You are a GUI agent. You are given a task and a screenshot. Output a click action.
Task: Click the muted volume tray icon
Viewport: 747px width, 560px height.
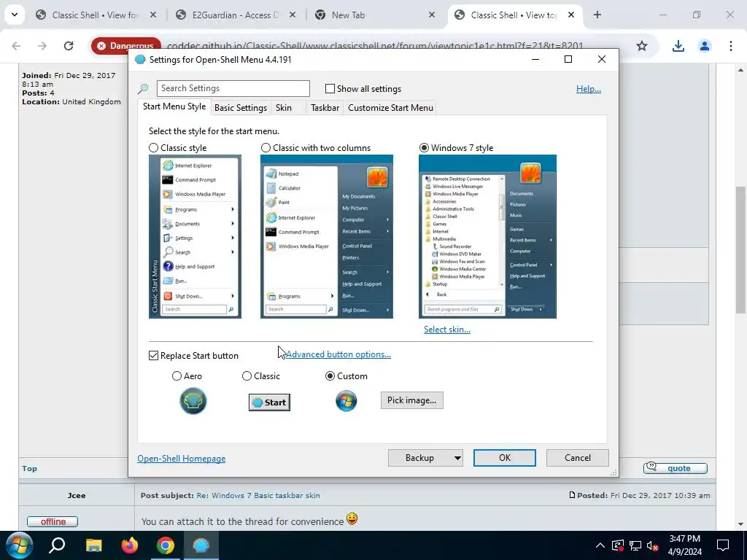(x=653, y=545)
